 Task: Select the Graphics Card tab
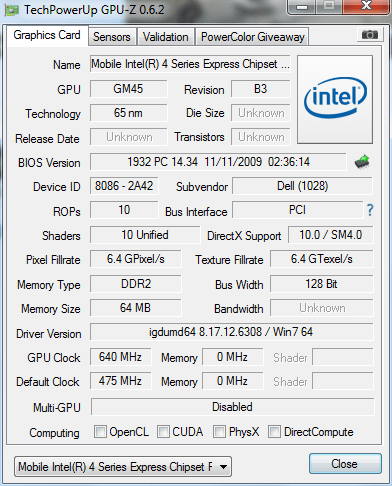click(47, 35)
